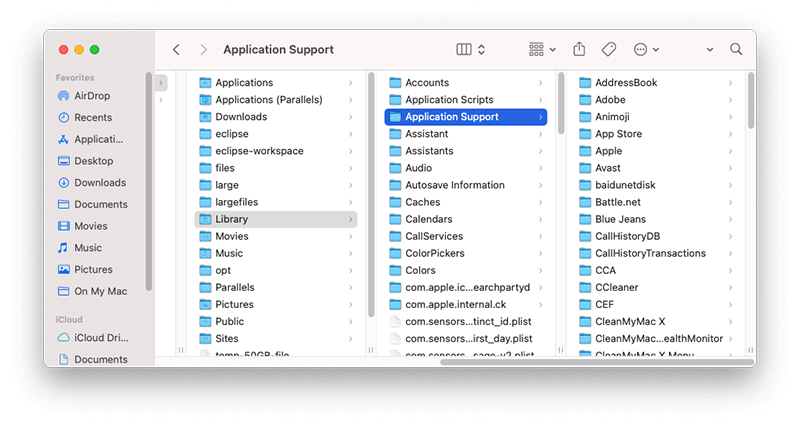
Task: Open iCloud Drive in sidebar
Action: pyautogui.click(x=93, y=338)
